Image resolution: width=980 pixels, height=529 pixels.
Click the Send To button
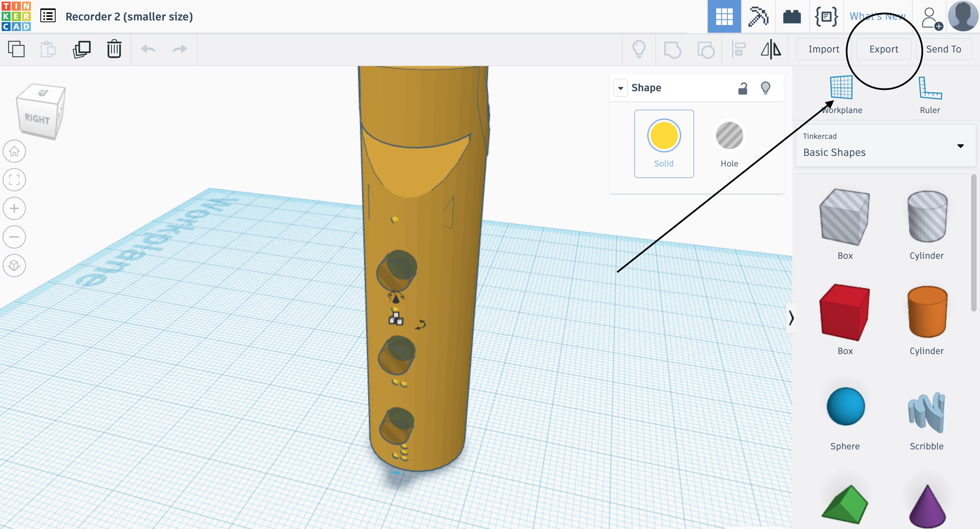pos(944,49)
